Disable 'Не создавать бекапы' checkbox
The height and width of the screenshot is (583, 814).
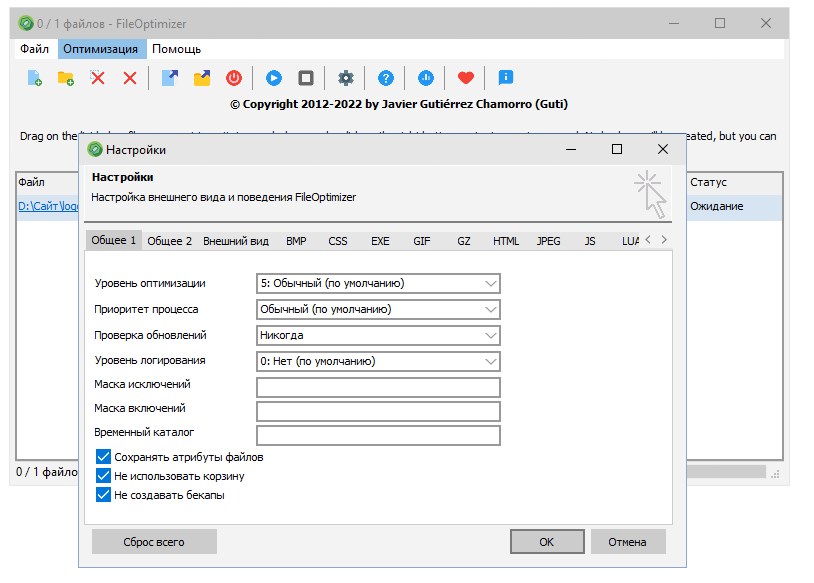tap(103, 495)
